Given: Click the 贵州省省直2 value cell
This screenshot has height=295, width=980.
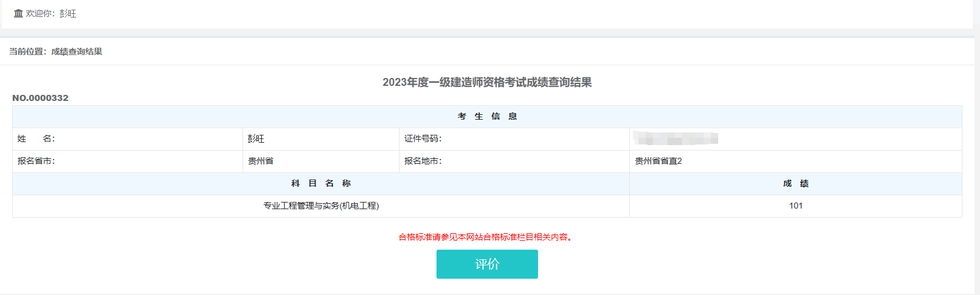Looking at the screenshot, I should (x=658, y=161).
